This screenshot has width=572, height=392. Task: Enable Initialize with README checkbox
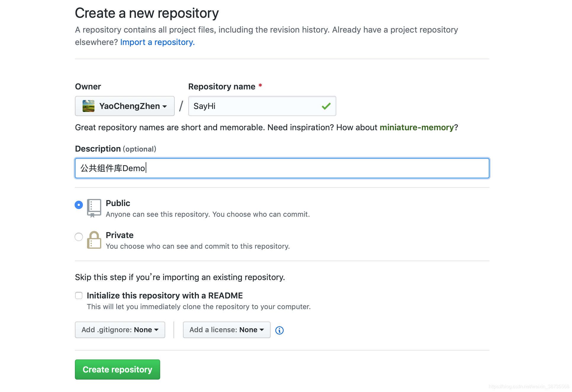pos(79,295)
